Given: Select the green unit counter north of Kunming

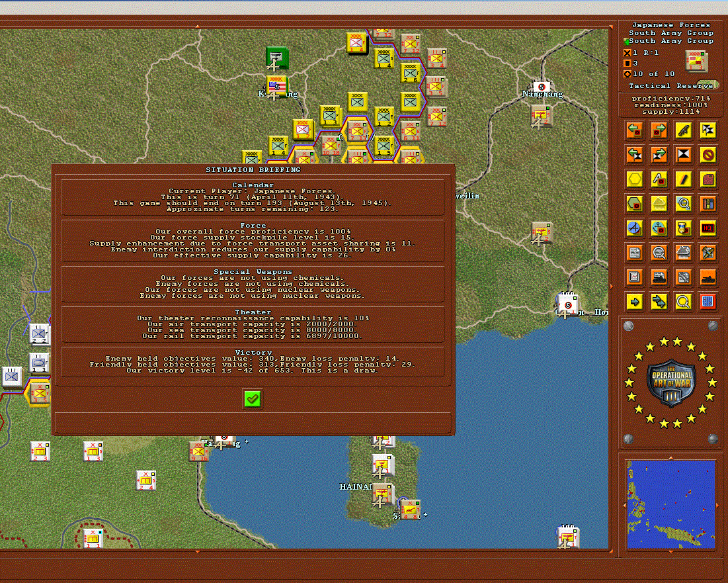Looking at the screenshot, I should pyautogui.click(x=277, y=58).
